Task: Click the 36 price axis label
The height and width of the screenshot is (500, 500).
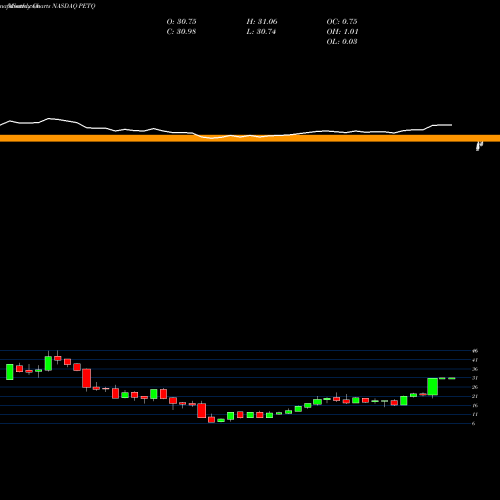Action: [x=475, y=369]
